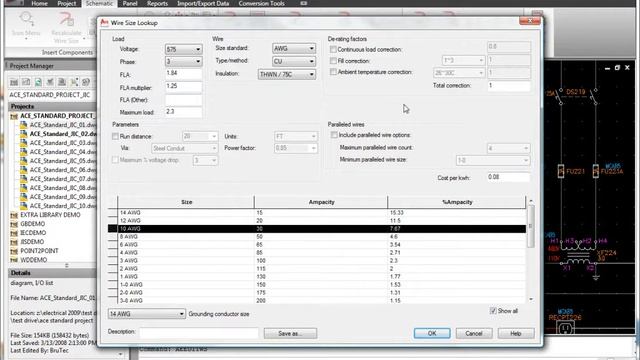This screenshot has height=360, width=640.
Task: Enable Maximum % voltage drop checkbox
Action: pos(116,160)
